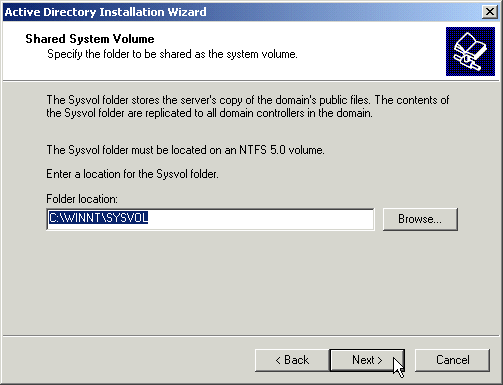Click the separator line above the wizard buttons
The image size is (503, 385).
tap(251, 335)
